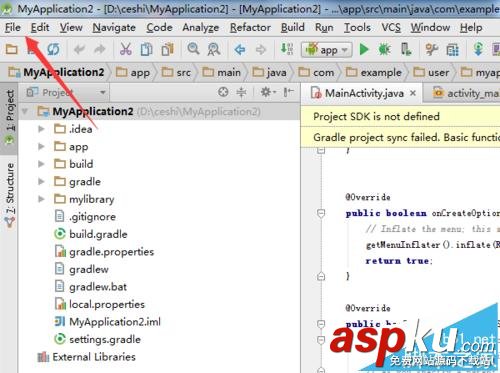Select the settings.gradle file
Screen dimensions: 500x373
tap(97, 339)
